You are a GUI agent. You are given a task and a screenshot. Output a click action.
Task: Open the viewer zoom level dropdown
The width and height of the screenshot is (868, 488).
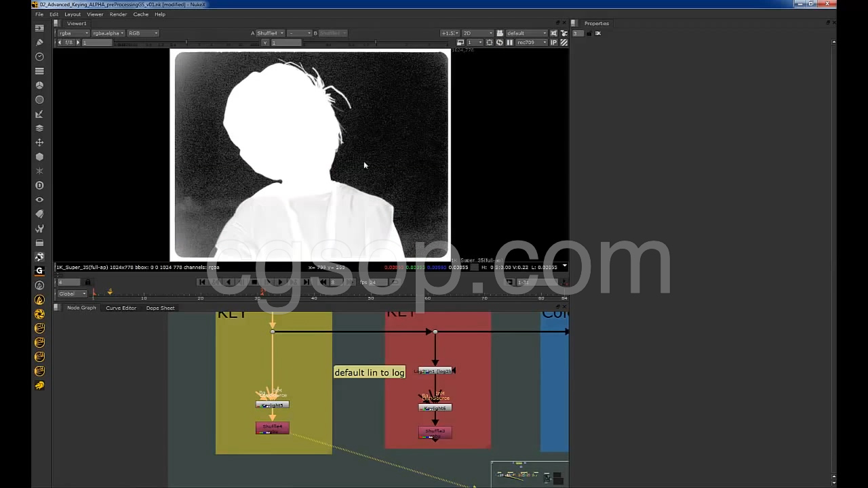click(x=449, y=33)
